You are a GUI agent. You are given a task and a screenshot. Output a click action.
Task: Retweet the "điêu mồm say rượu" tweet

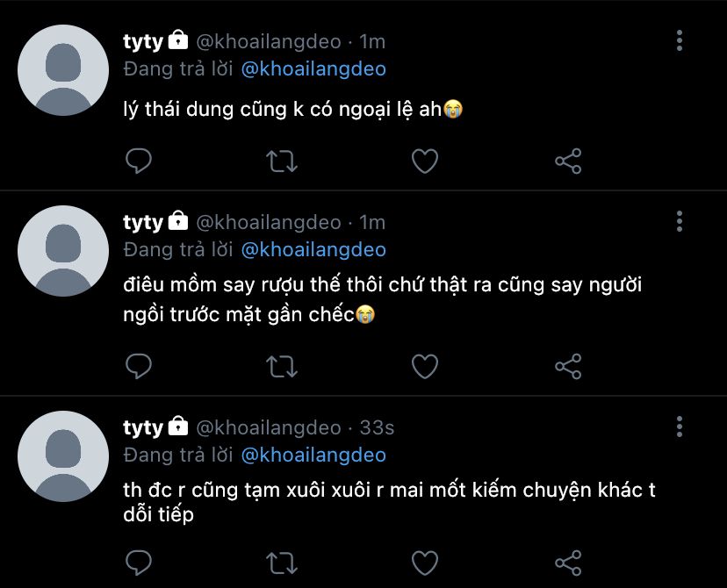pos(282,366)
